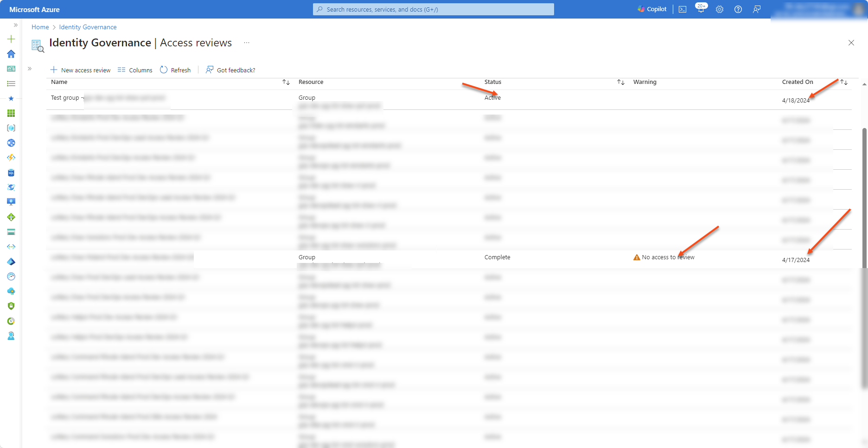Open Help + support person icon
Screen dimensions: 868x448
pyautogui.click(x=11, y=336)
